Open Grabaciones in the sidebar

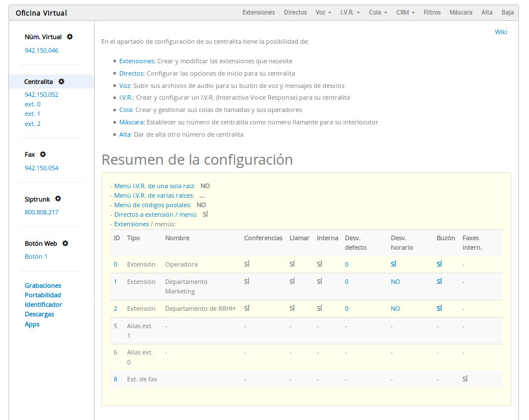pyautogui.click(x=43, y=286)
